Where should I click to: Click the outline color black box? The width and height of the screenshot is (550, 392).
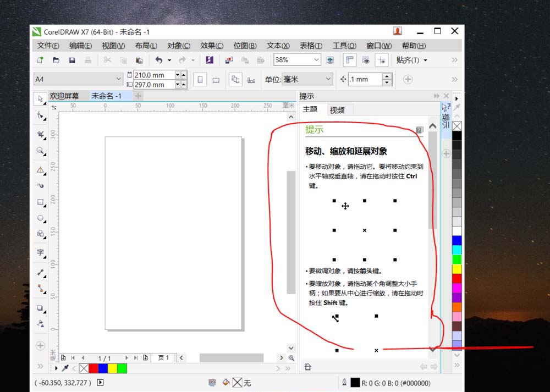pos(355,383)
